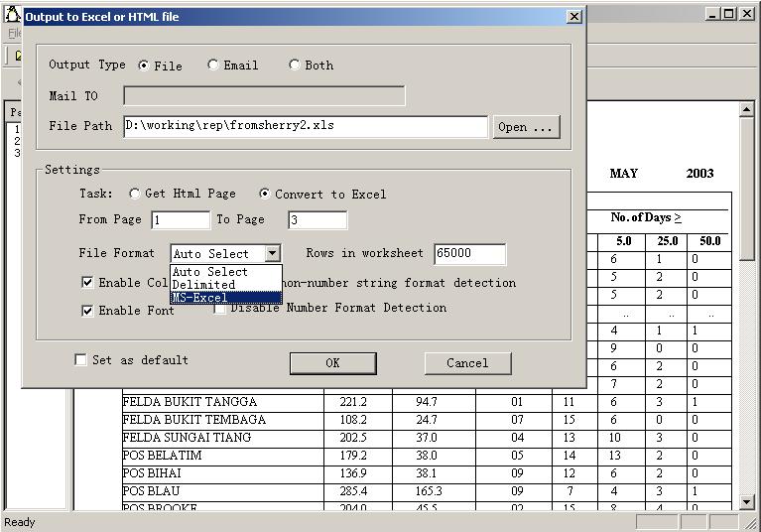Click the MAY heading in report
This screenshot has width=761, height=532.
(624, 174)
